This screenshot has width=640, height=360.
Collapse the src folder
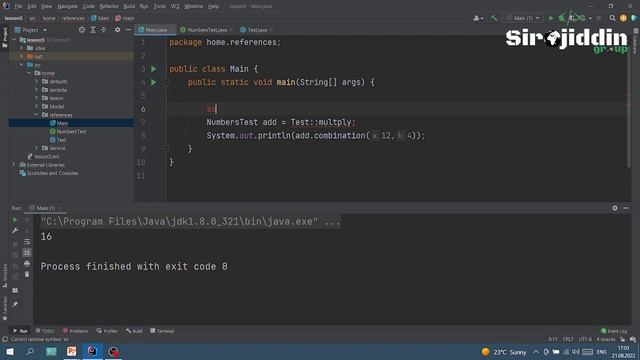(x=22, y=65)
